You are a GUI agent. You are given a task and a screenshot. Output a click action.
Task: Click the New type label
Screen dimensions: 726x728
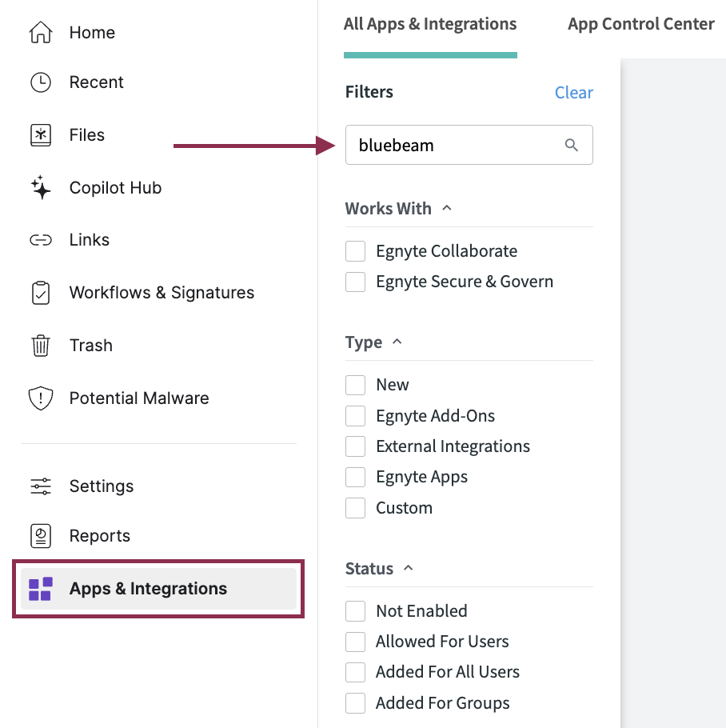pyautogui.click(x=393, y=385)
